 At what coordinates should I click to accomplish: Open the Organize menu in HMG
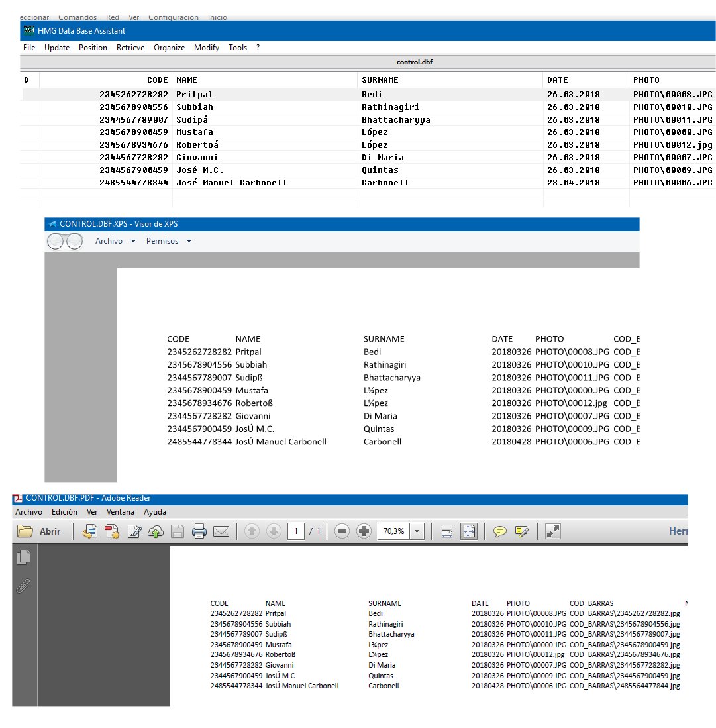tap(170, 48)
